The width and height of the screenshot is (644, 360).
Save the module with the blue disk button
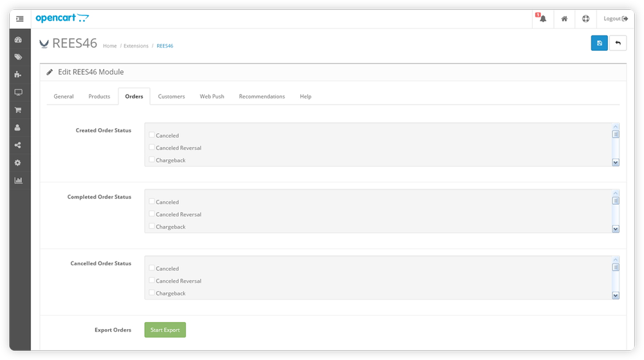[x=599, y=43]
